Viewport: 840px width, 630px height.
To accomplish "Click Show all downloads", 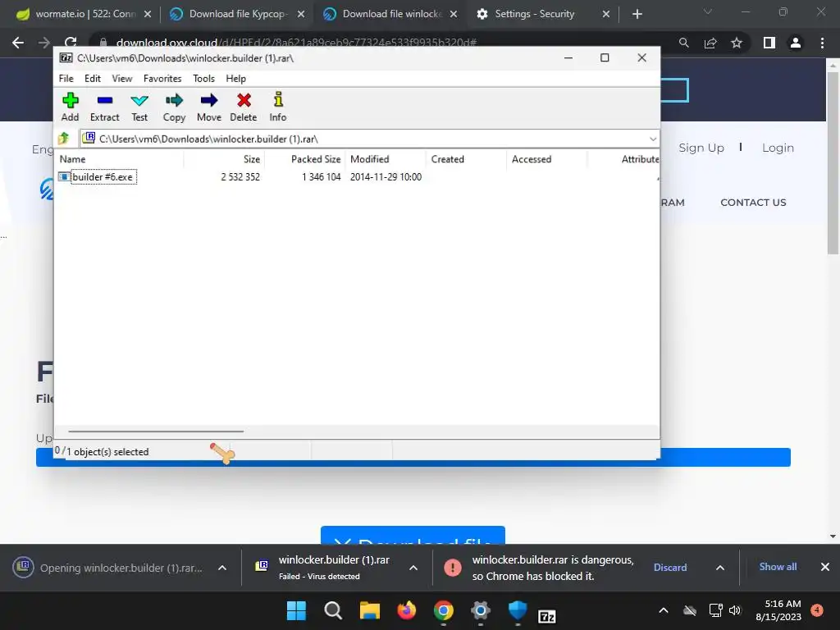I will pyautogui.click(x=778, y=567).
